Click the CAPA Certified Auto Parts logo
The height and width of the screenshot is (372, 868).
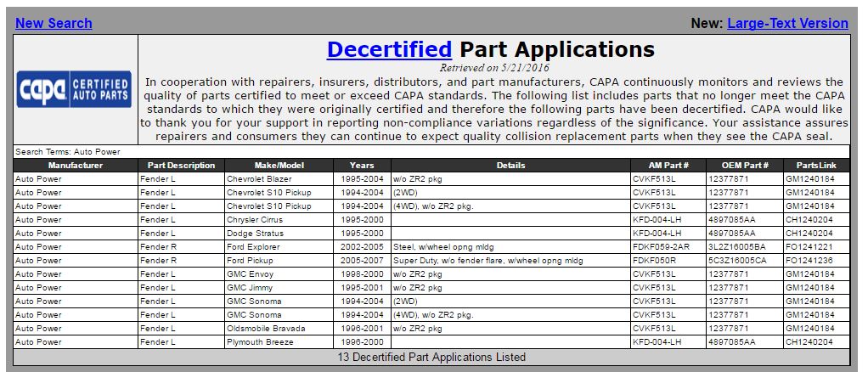click(74, 88)
